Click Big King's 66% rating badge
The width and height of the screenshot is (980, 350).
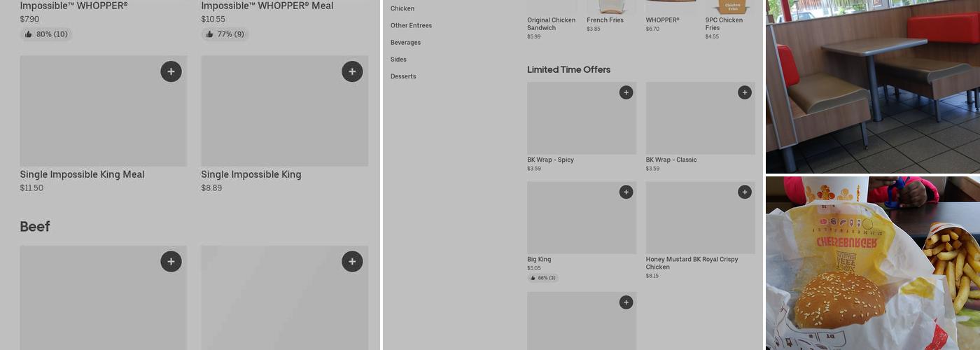[543, 278]
